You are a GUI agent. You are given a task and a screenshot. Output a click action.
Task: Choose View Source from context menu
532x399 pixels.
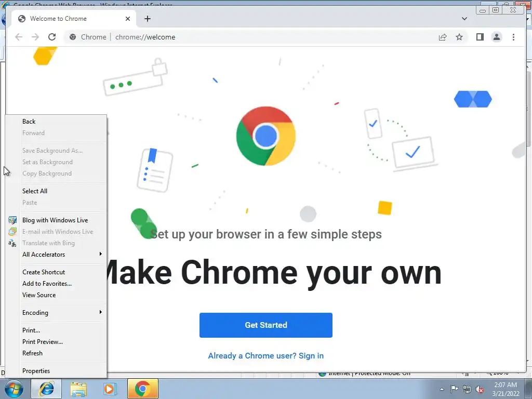(56, 295)
